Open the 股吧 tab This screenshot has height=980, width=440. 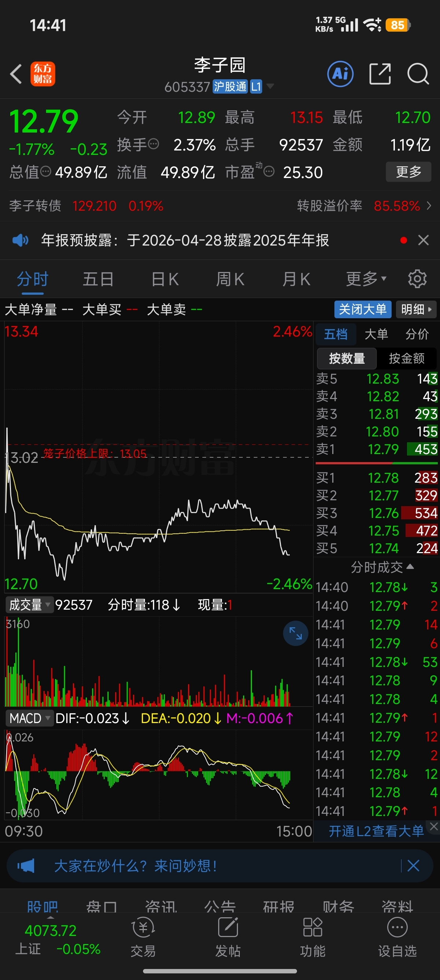(43, 907)
